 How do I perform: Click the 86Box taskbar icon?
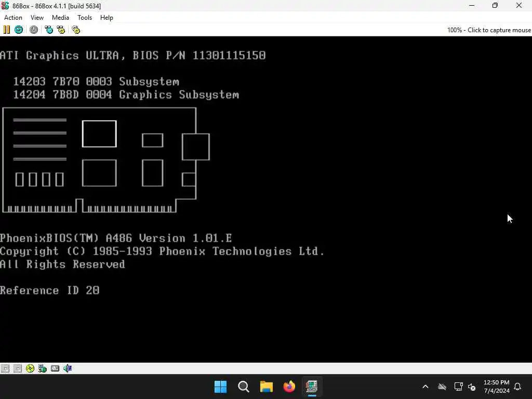tap(312, 387)
